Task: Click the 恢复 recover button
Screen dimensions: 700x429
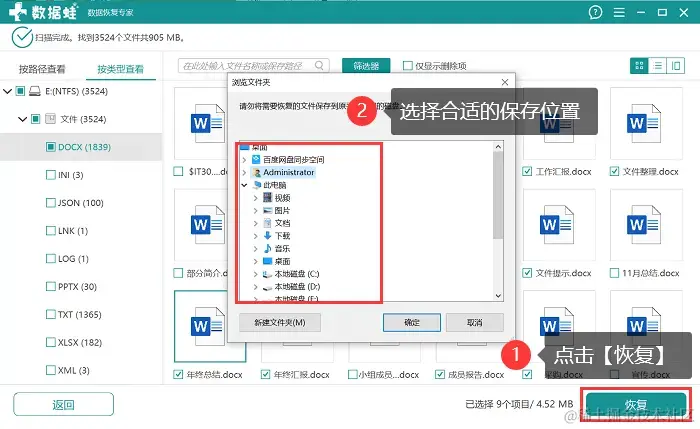Action: [636, 404]
